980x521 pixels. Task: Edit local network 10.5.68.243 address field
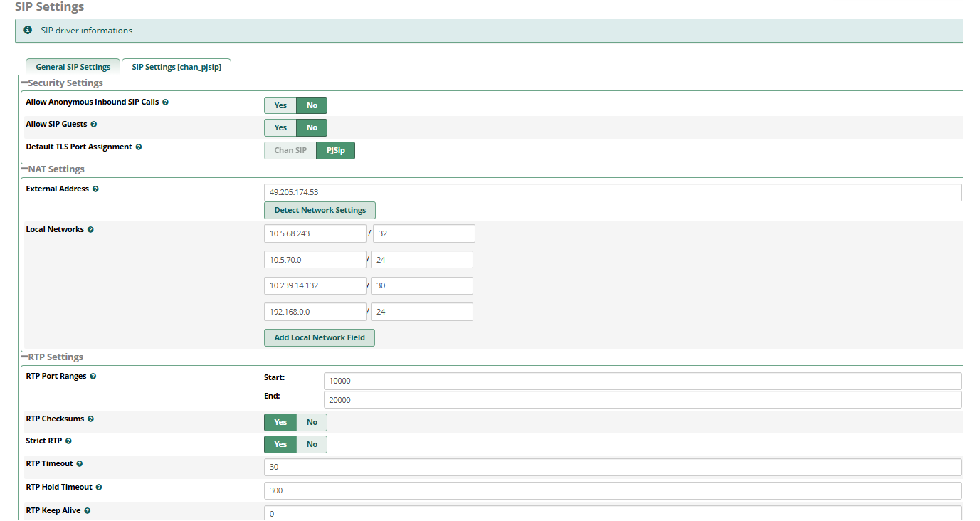(315, 233)
